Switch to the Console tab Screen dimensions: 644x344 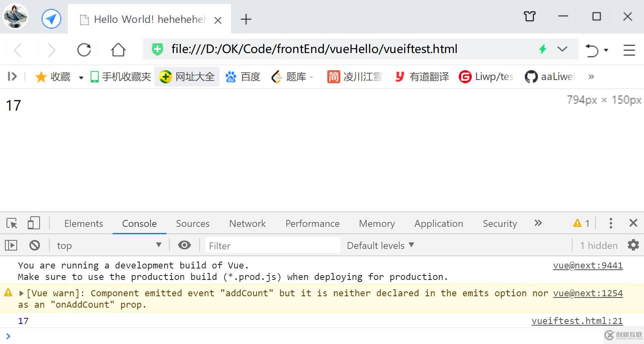click(140, 224)
